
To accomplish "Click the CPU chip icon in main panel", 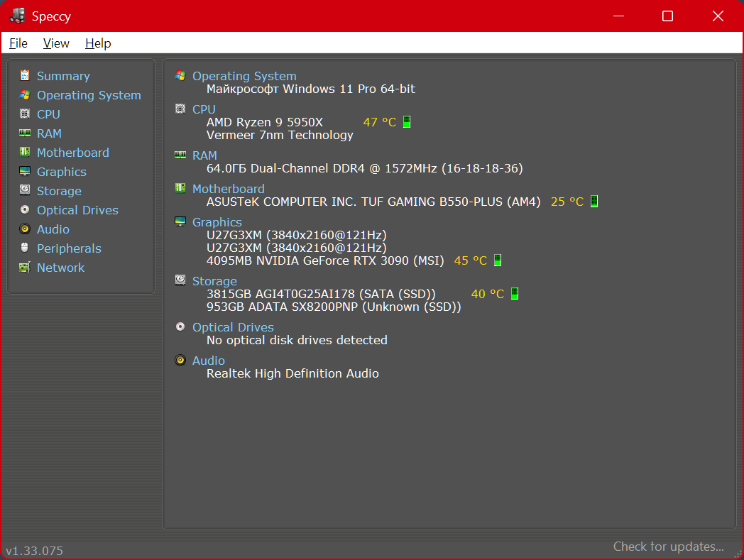I will pyautogui.click(x=180, y=109).
